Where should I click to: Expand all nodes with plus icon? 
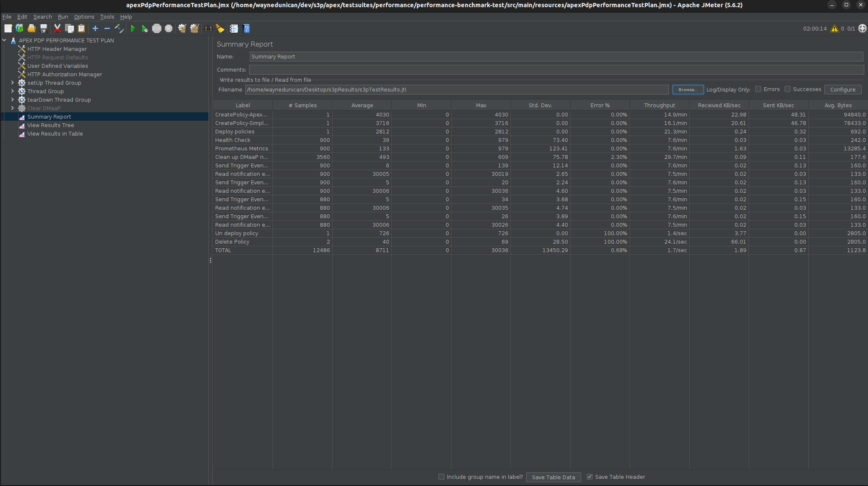click(95, 28)
